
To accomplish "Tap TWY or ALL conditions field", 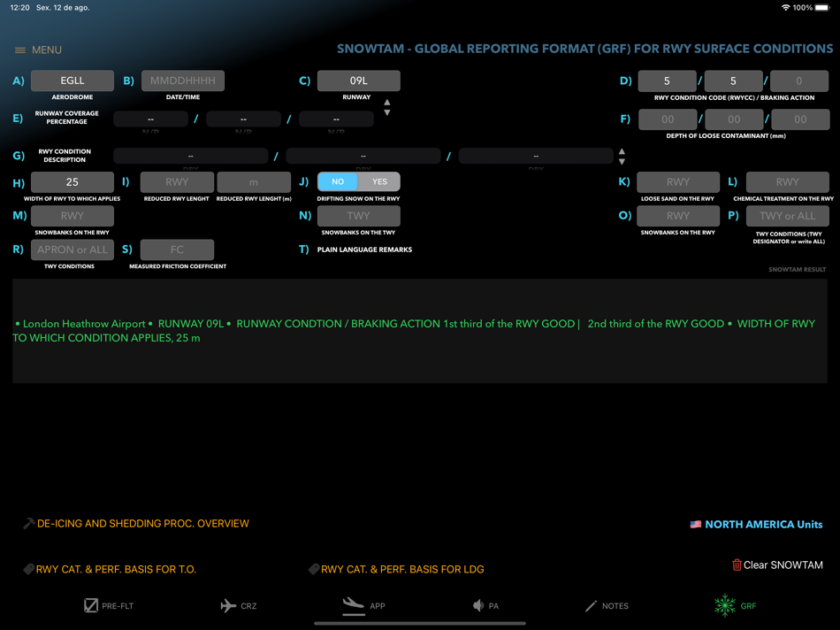I will click(x=788, y=216).
